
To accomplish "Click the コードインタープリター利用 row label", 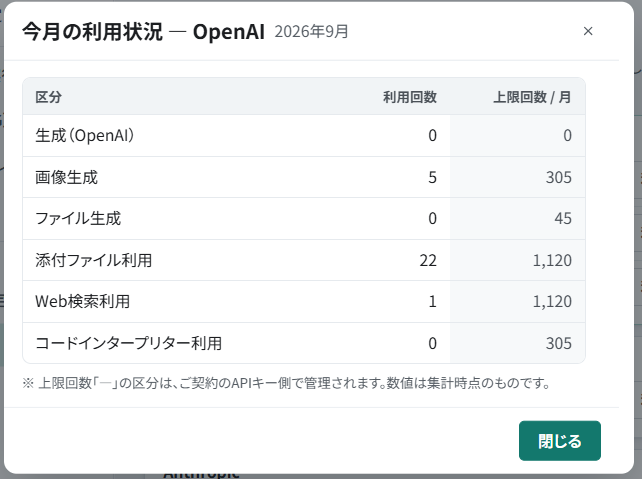I will click(x=129, y=343).
